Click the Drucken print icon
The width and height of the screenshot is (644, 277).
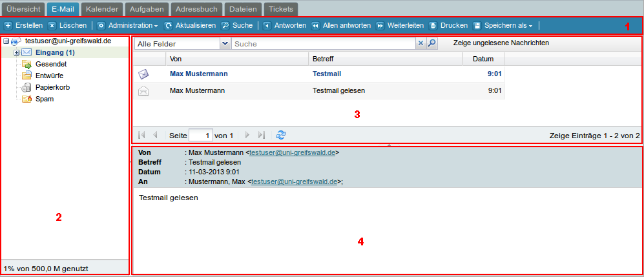[433, 26]
